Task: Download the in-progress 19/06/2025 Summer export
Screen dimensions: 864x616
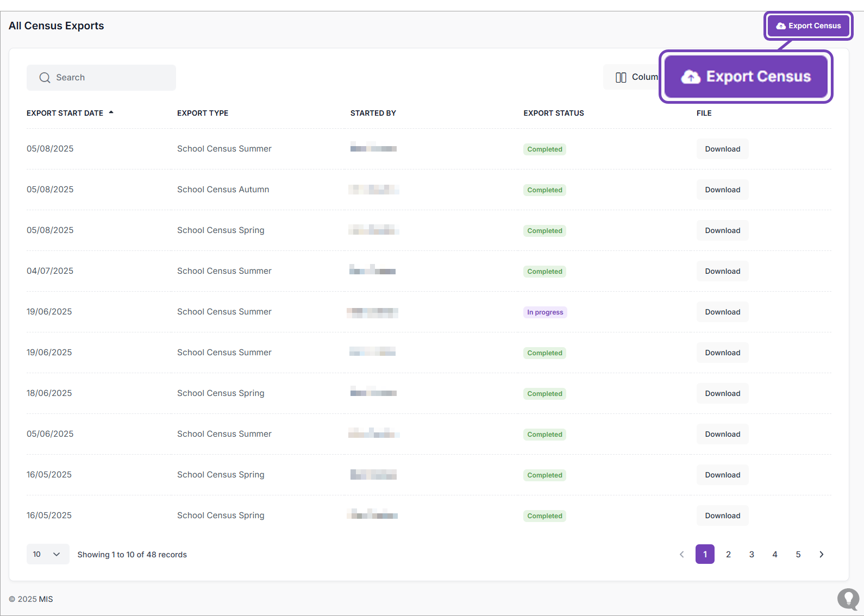Action: pyautogui.click(x=722, y=312)
